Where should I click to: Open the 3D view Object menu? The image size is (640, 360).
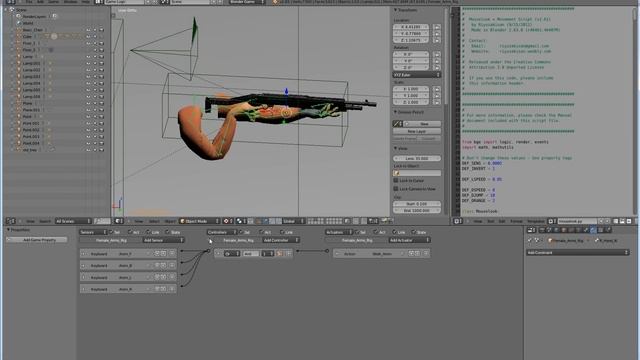click(170, 221)
